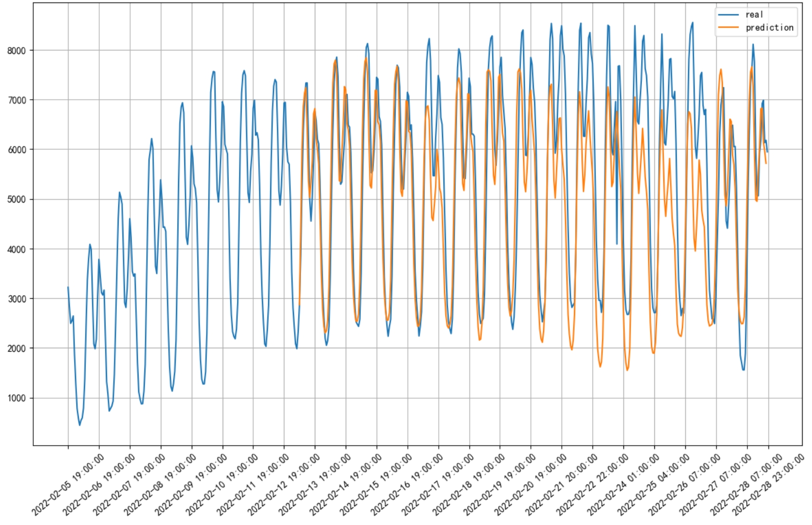Click x-axis label 2022-02-21 20:00:00
The image size is (812, 525).
click(562, 485)
